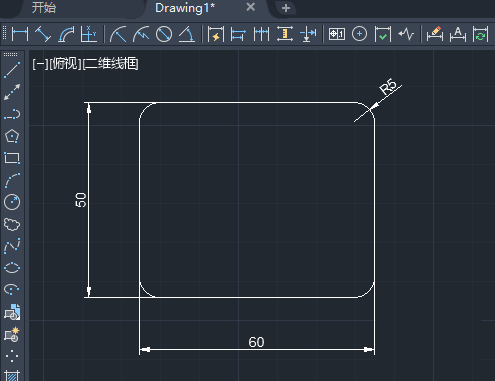
Task: Select the Polyline tool
Action: point(12,114)
